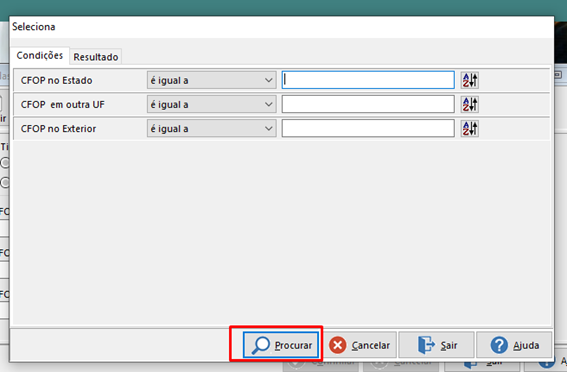The width and height of the screenshot is (567, 372).
Task: Open Ajuda help button
Action: pyautogui.click(x=514, y=345)
